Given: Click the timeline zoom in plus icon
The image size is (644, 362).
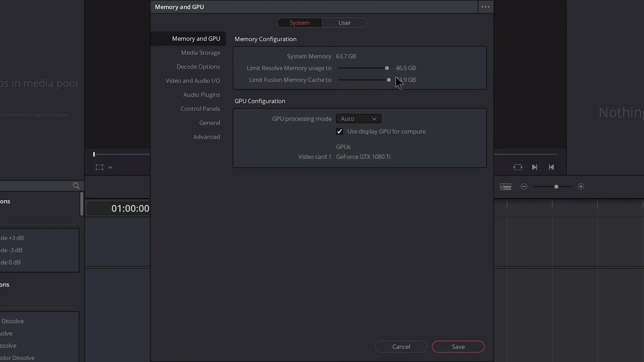Looking at the screenshot, I should tap(581, 187).
